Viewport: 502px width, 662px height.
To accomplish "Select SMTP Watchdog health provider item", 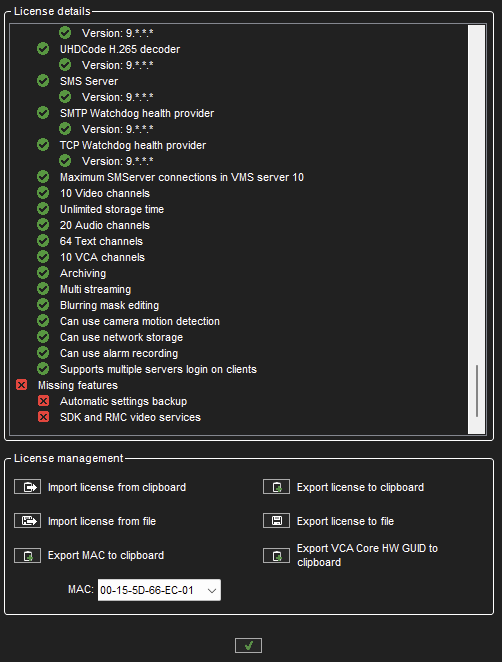I will click(x=137, y=113).
